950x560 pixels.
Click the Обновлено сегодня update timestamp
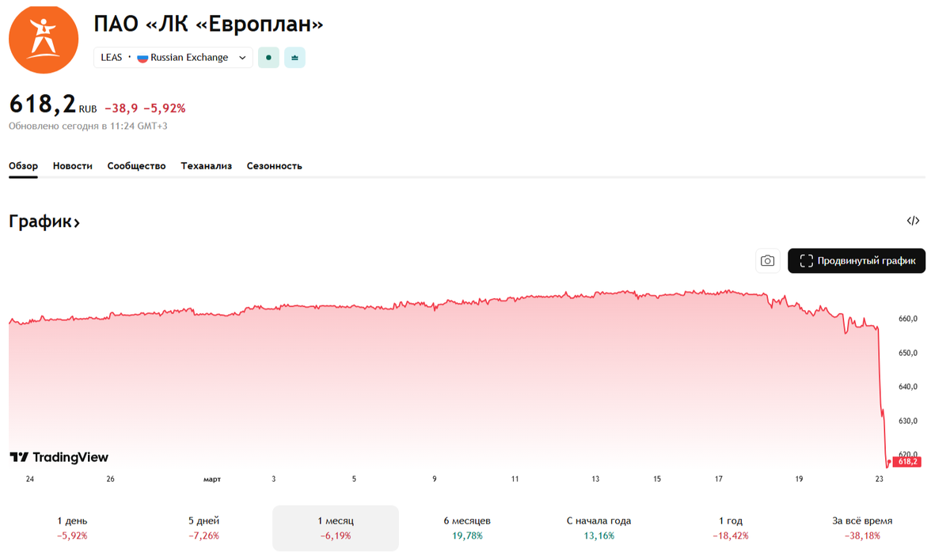tap(88, 126)
